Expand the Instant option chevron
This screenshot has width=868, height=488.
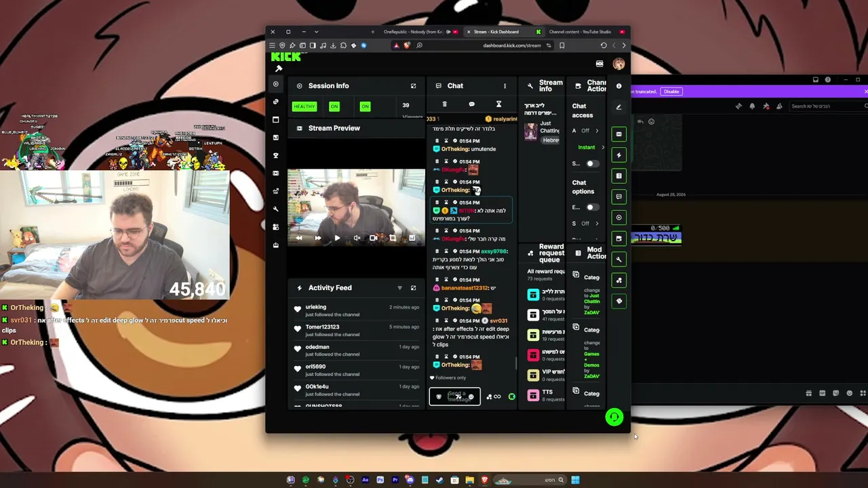(x=603, y=147)
